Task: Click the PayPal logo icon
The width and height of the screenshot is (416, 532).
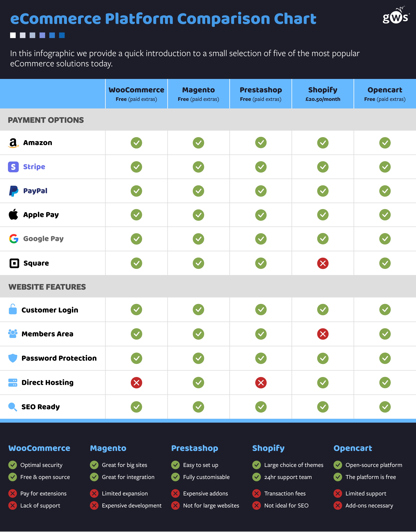Action: click(14, 191)
